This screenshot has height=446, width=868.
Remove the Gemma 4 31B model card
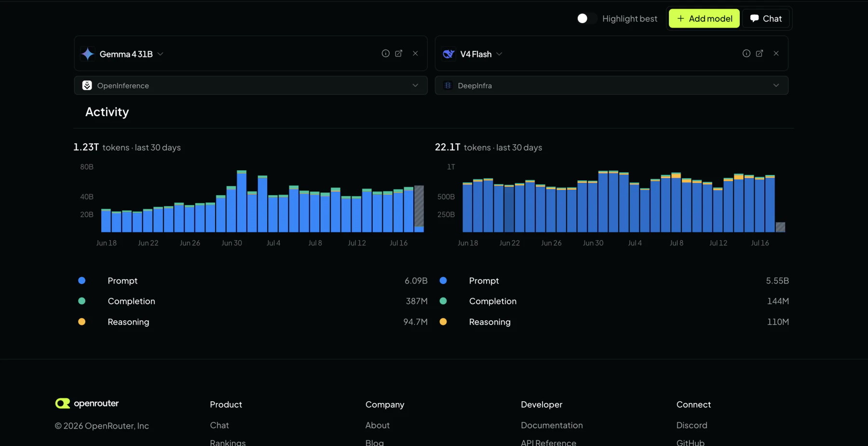tap(415, 54)
